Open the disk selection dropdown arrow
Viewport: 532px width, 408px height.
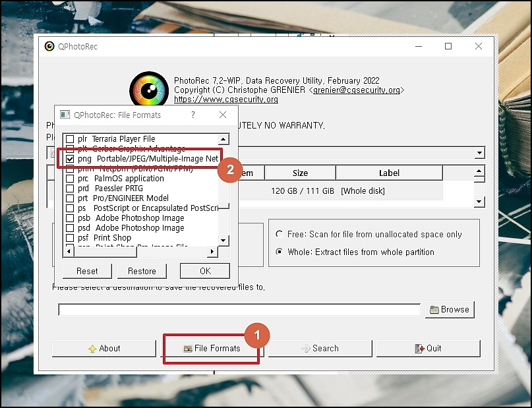click(479, 153)
